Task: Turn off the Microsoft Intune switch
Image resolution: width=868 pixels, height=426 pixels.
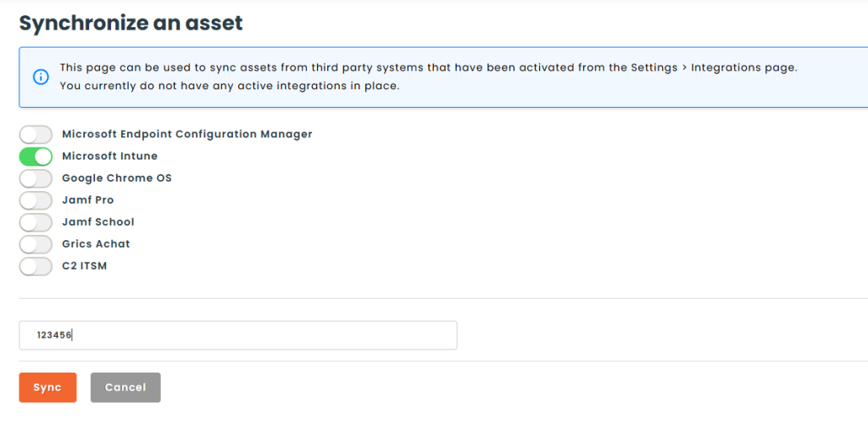Action: [36, 156]
